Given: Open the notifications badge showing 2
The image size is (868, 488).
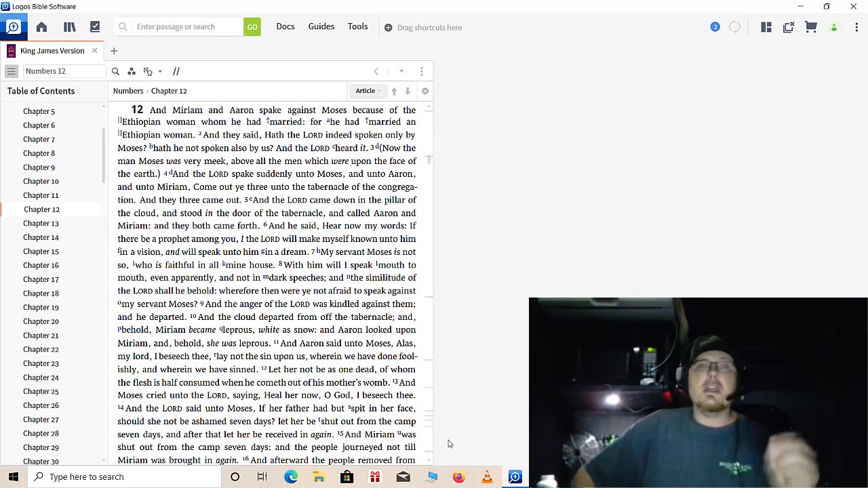Looking at the screenshot, I should coord(715,27).
